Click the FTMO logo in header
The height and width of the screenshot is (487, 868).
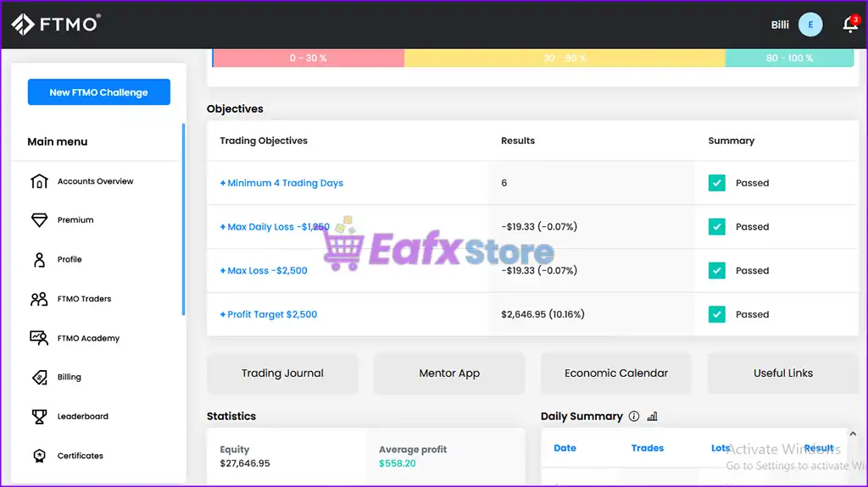[x=56, y=24]
